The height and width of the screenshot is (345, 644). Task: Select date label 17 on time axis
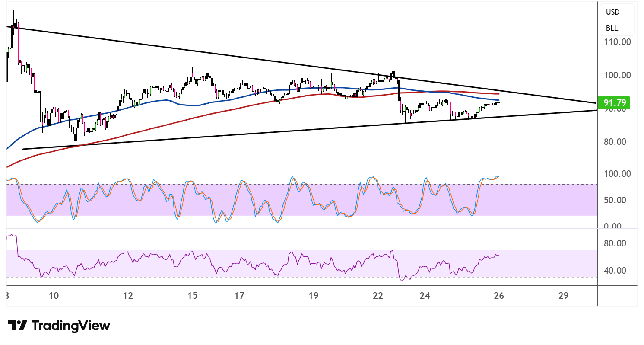(x=239, y=296)
